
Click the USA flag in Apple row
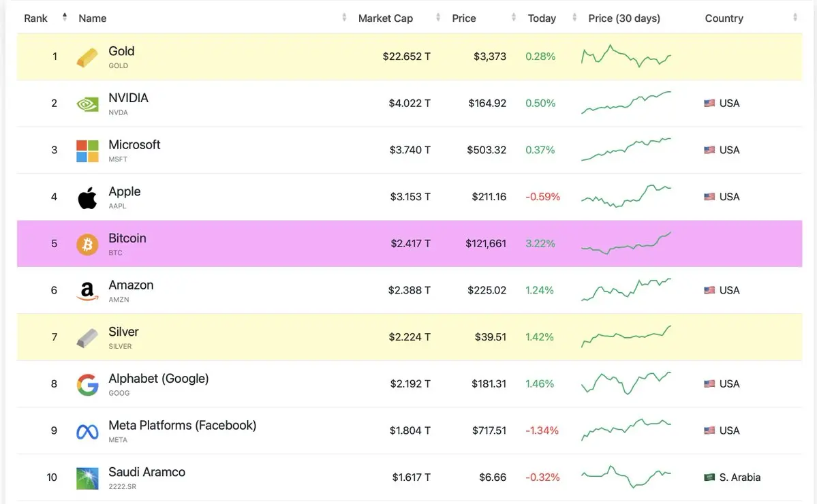click(709, 197)
